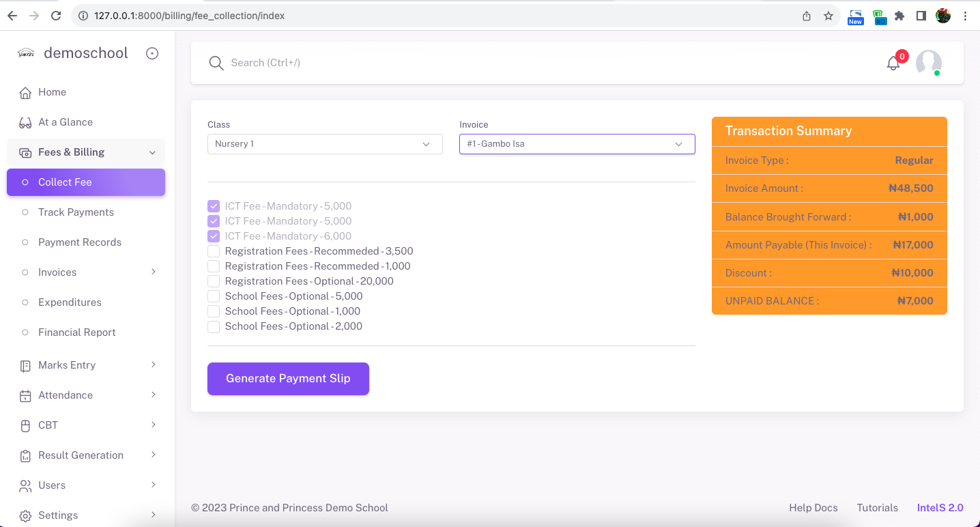980x527 pixels.
Task: Click the search magnifier icon
Action: pyautogui.click(x=216, y=63)
